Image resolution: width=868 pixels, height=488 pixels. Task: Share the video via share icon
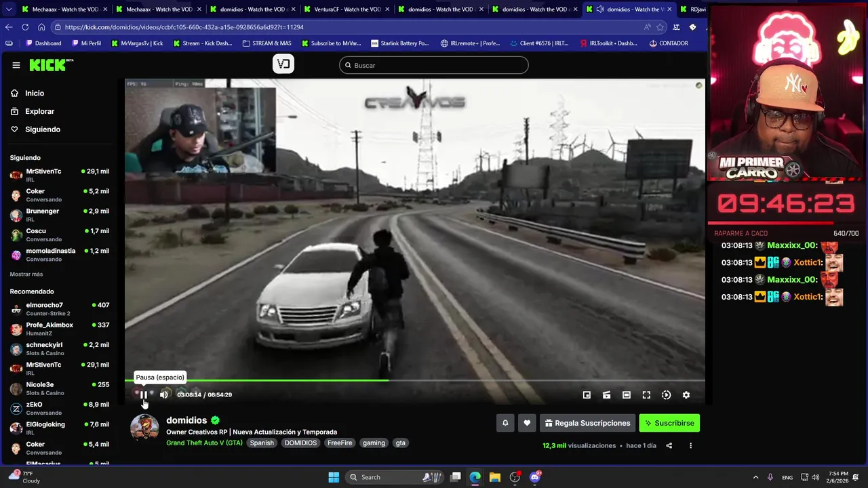pos(669,445)
